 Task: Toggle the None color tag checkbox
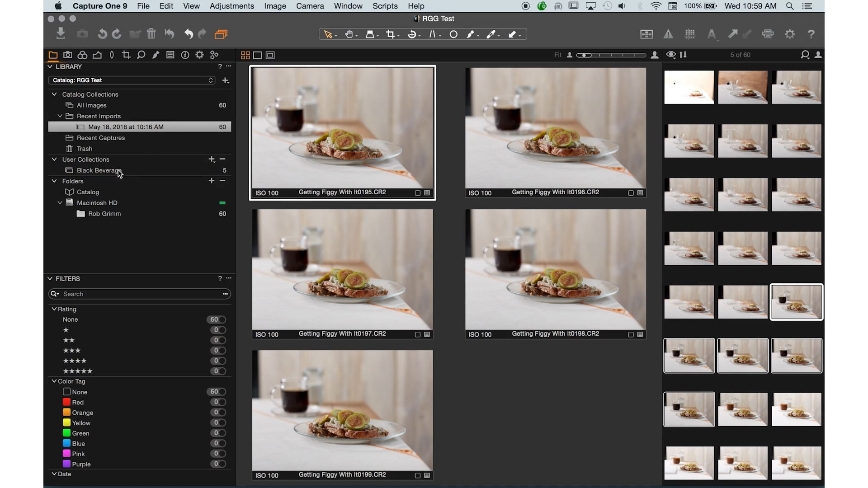pos(66,392)
